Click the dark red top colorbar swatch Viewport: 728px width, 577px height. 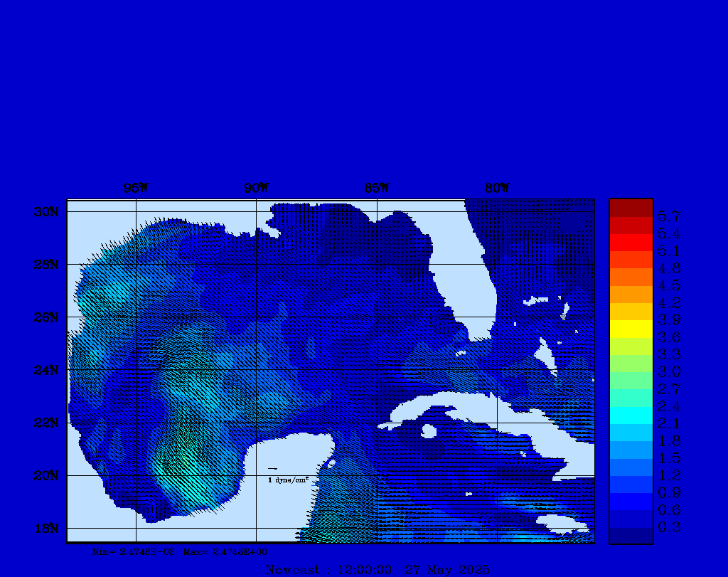(x=631, y=208)
